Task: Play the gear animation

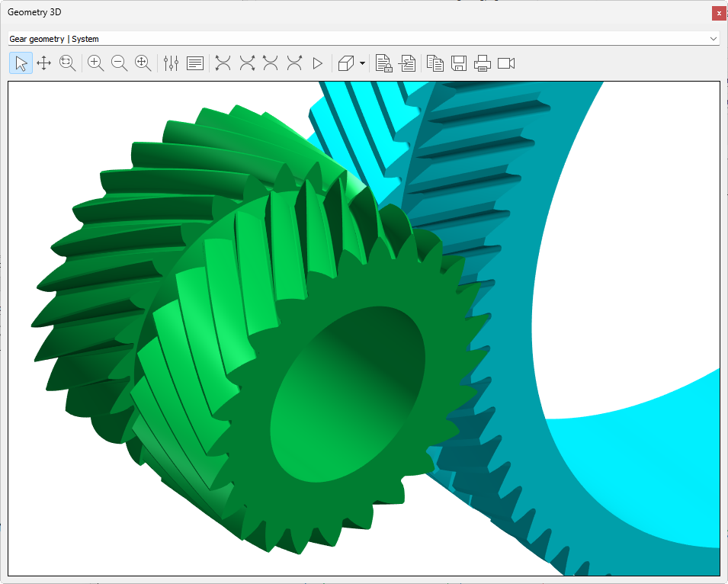Action: [318, 63]
